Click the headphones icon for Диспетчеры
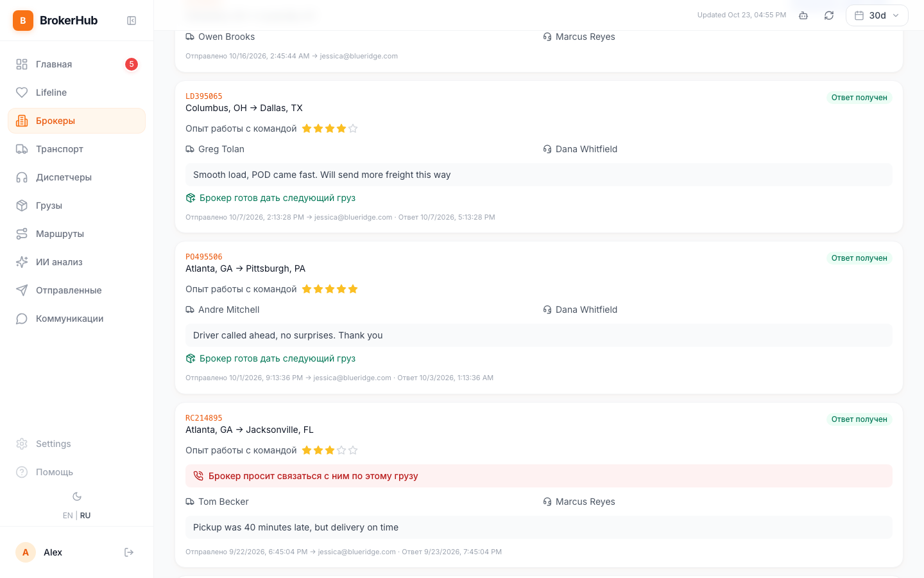This screenshot has height=578, width=924. click(x=22, y=177)
